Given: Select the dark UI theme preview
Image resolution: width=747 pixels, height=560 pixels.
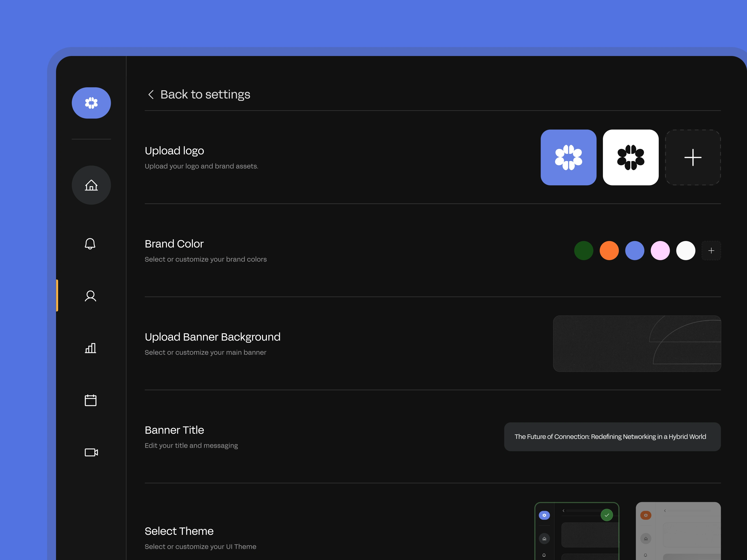Looking at the screenshot, I should click(577, 531).
